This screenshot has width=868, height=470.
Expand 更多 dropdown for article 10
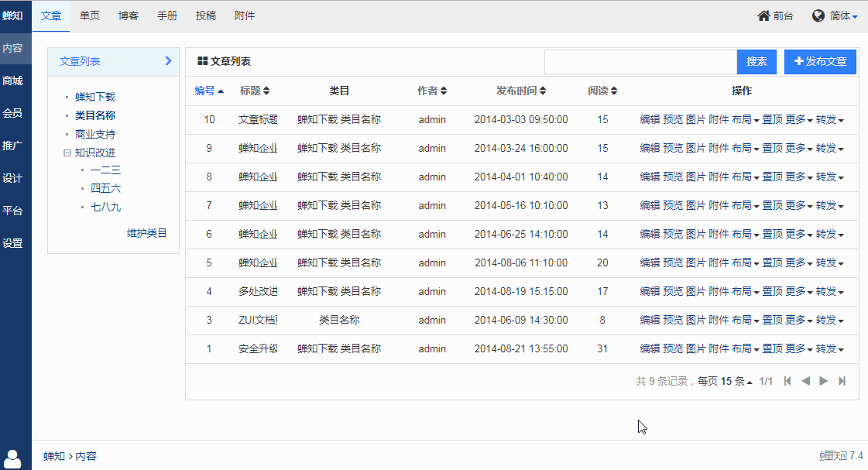[798, 120]
